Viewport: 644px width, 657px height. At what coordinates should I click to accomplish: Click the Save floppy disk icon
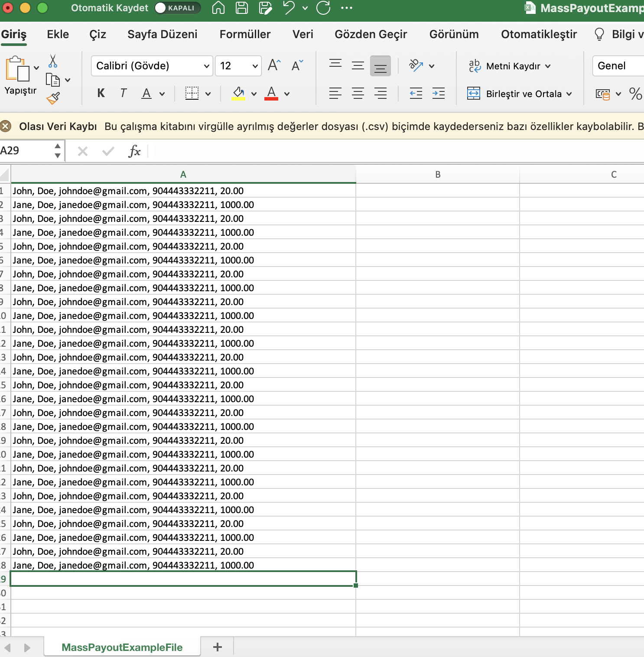241,8
